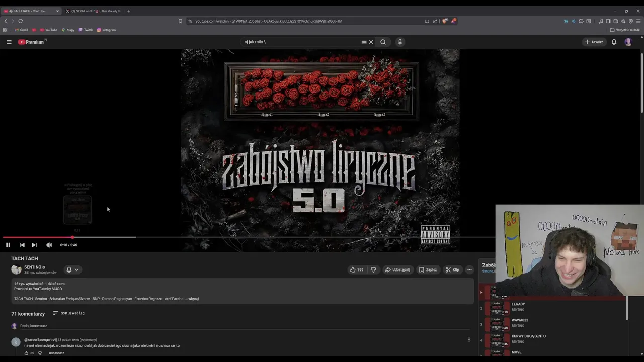Close the TACH TACH YouTube tab
Screen dimensions: 644x362
57,11
